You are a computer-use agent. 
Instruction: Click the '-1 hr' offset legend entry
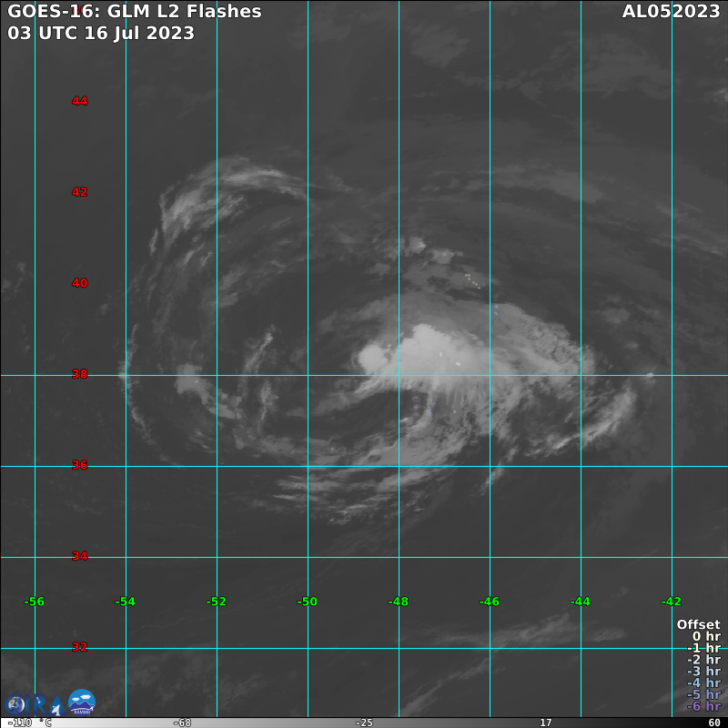703,648
